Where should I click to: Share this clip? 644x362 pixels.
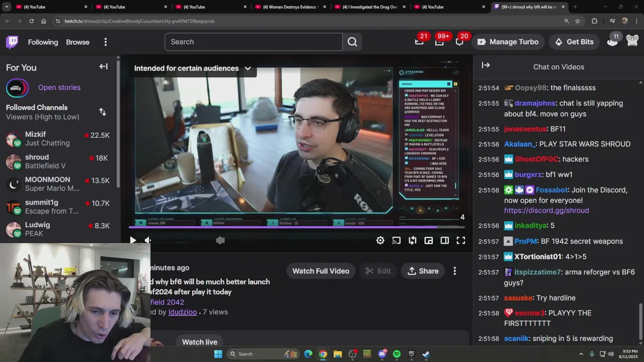(423, 271)
